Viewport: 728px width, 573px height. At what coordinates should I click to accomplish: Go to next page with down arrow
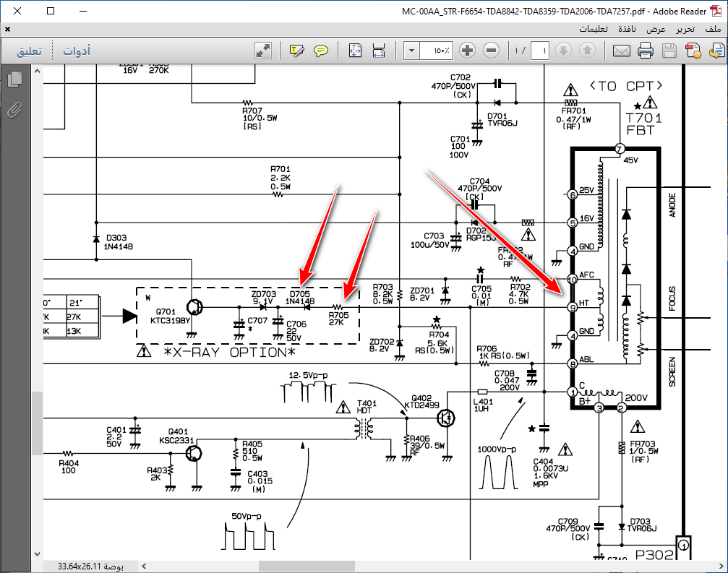564,51
